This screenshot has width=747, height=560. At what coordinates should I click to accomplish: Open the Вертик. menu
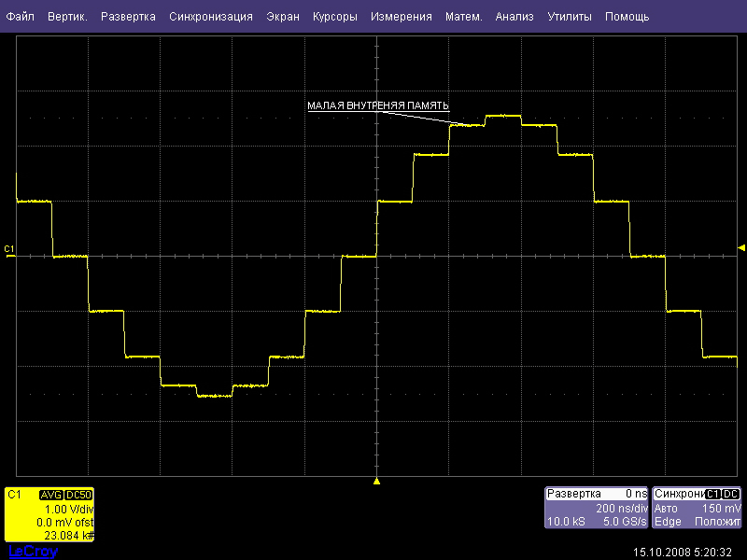point(67,17)
